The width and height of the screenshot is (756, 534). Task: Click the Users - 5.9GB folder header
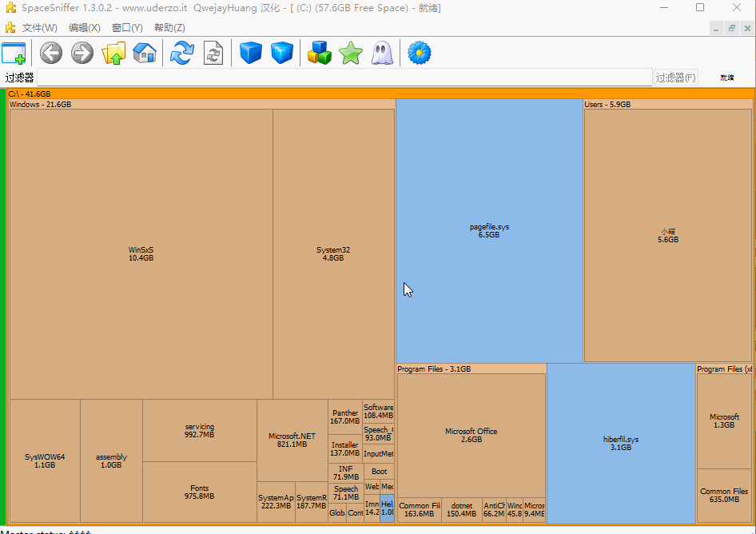point(607,105)
